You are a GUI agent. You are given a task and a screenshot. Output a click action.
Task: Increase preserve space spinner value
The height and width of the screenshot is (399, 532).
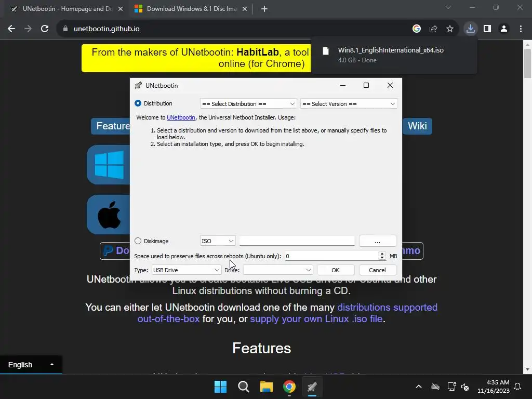point(382,254)
